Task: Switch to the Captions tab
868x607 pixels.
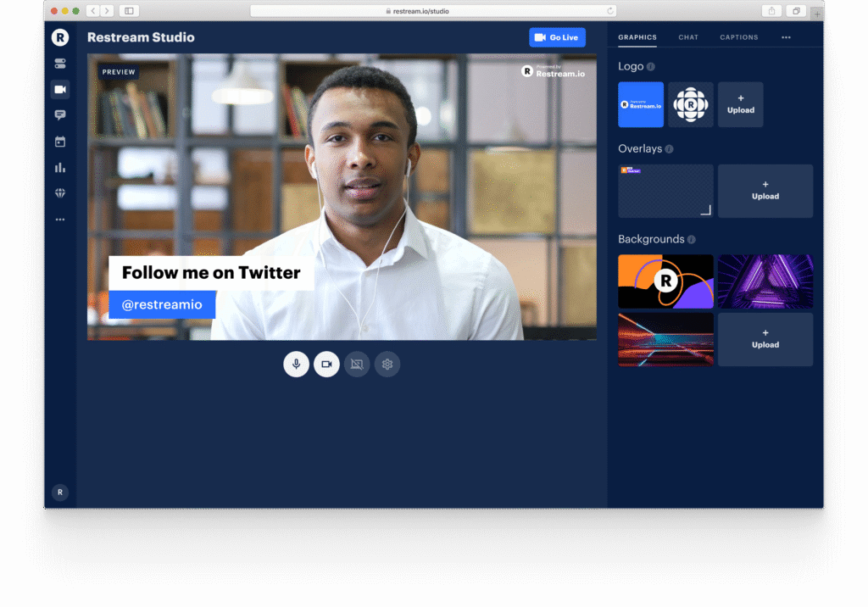Action: pos(738,37)
